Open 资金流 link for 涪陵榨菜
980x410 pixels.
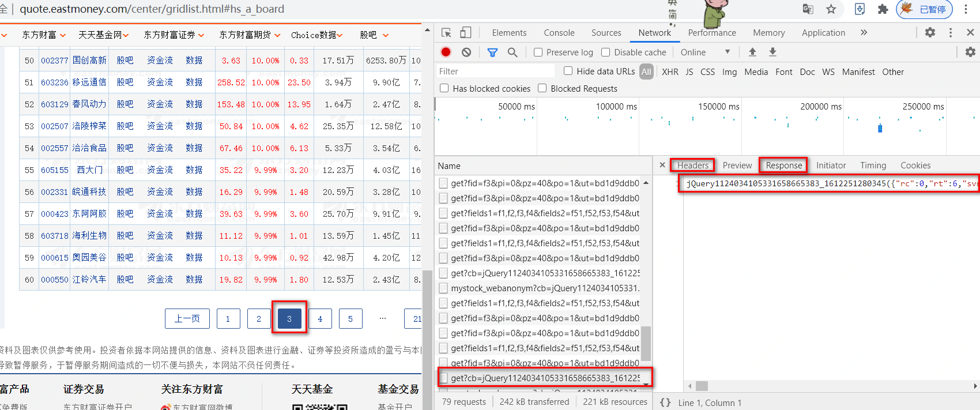(160, 126)
